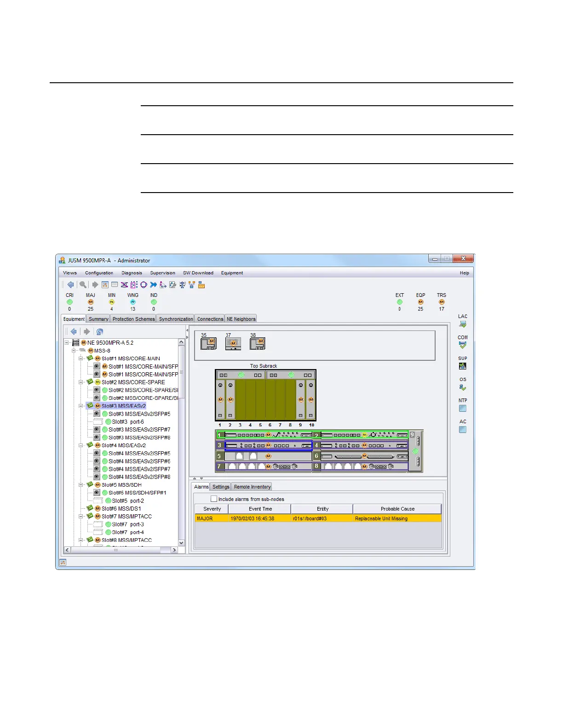Click the IND indeterminate alarm indicator

pyautogui.click(x=154, y=302)
